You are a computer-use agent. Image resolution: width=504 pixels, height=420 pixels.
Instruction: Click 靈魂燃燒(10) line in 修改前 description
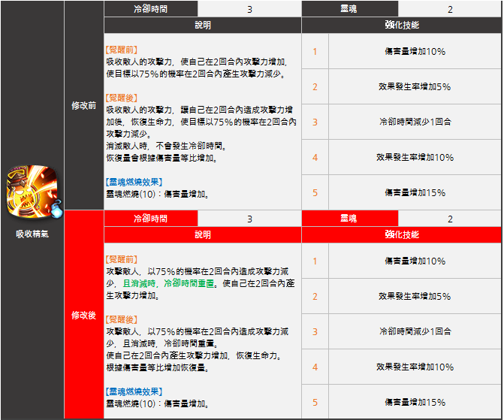pos(158,195)
